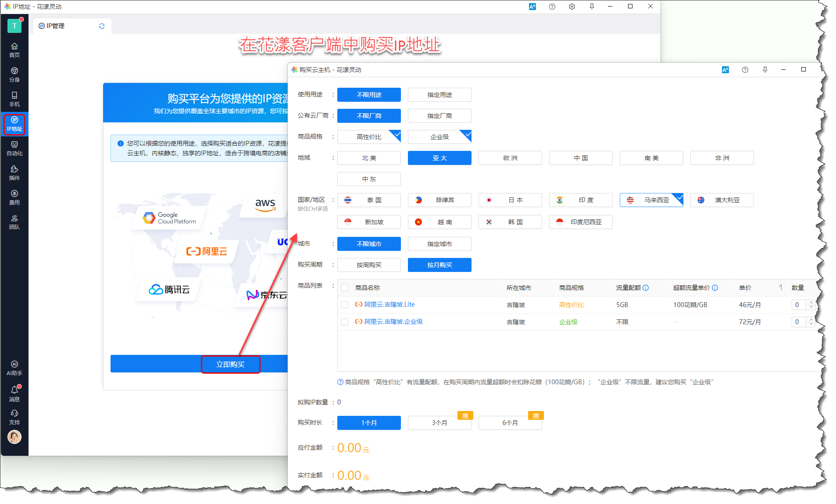Select 欧洲 region
Viewport: 836px width, 504px height.
510,158
